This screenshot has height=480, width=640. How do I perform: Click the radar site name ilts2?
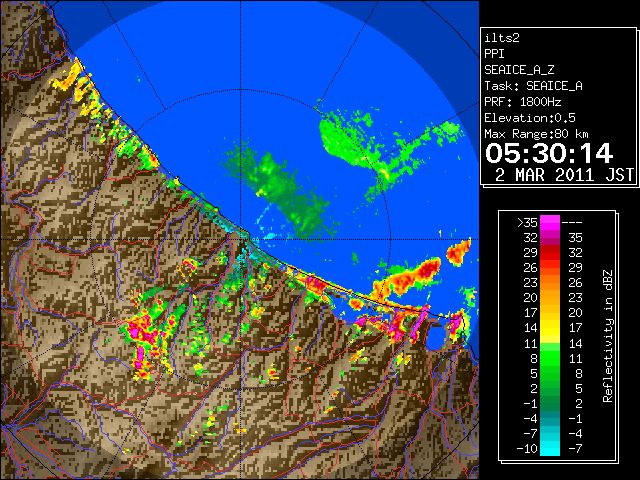pos(502,38)
